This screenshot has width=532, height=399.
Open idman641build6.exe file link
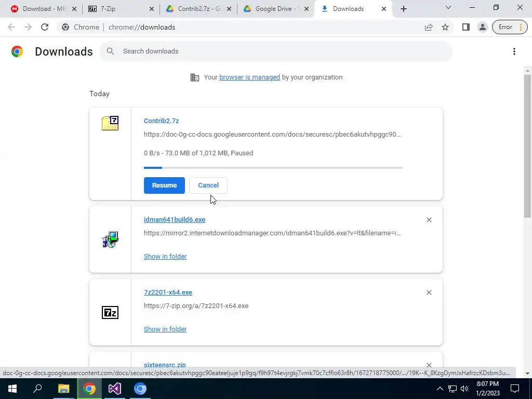point(175,220)
